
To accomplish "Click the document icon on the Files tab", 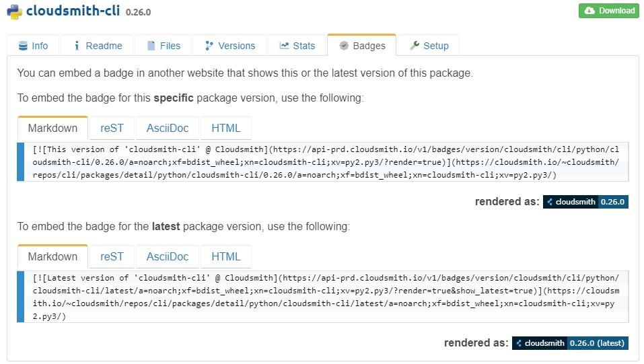I will coord(151,46).
